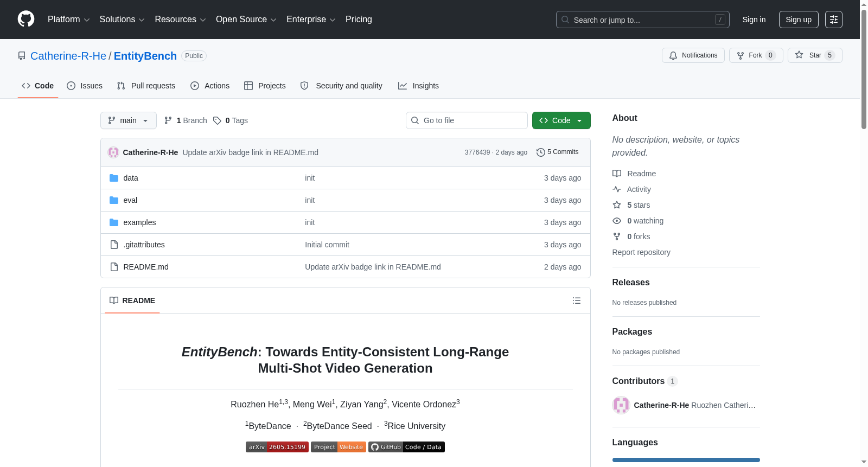Image resolution: width=868 pixels, height=467 pixels.
Task: Open the Security and quality tab
Action: (x=341, y=86)
